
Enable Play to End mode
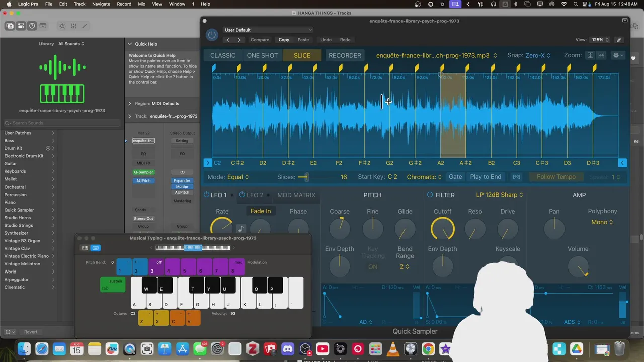tap(486, 177)
